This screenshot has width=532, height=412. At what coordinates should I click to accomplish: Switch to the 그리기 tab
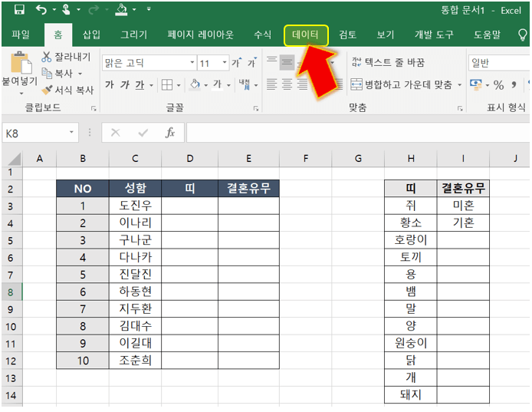(x=134, y=35)
